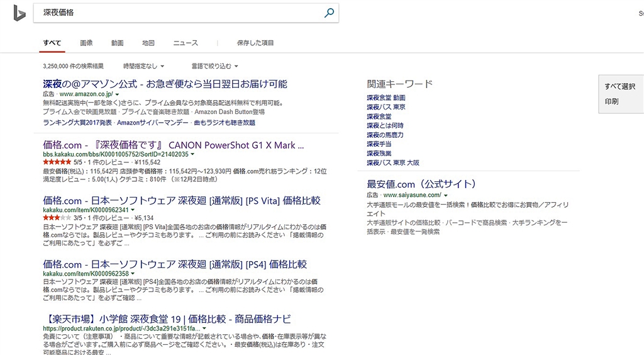The height and width of the screenshot is (355, 644).
Task: Click the three-star rating of PS Vita result
Action: (x=57, y=218)
